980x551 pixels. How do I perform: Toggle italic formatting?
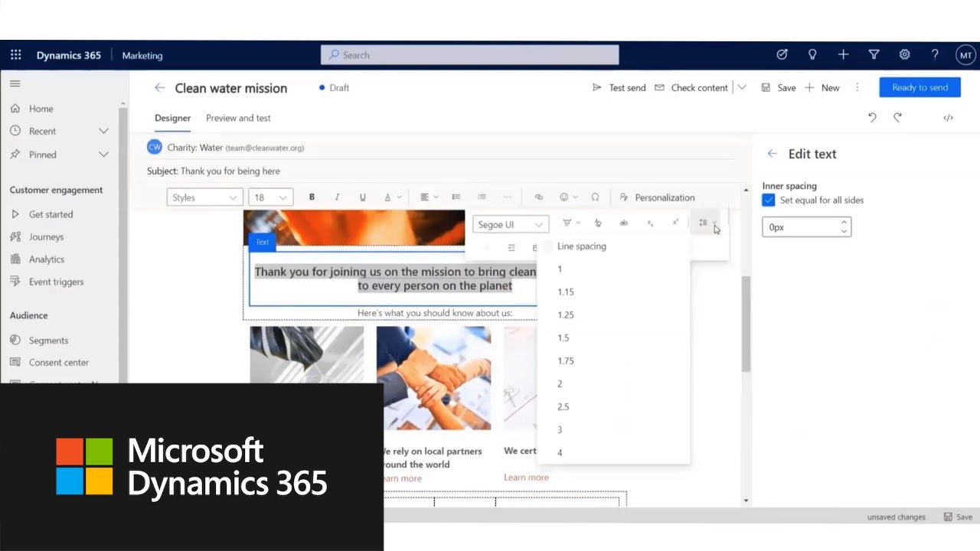point(337,197)
